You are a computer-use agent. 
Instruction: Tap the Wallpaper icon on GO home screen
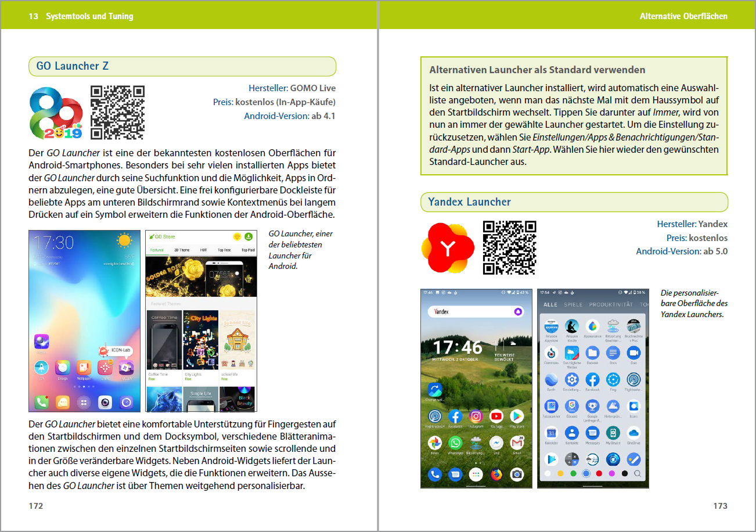coord(84,367)
